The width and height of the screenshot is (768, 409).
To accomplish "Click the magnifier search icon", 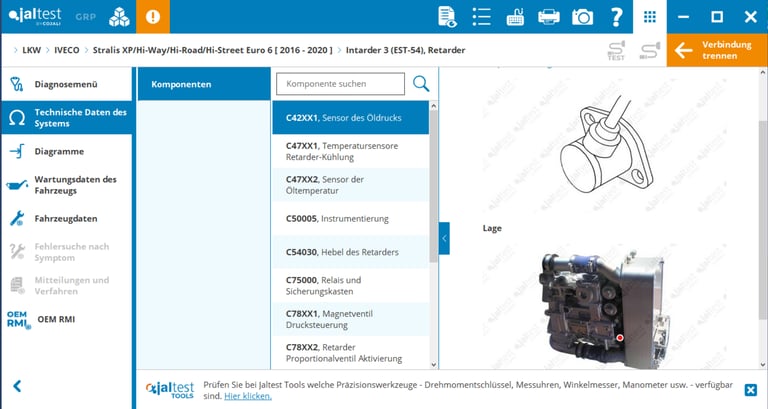I will click(421, 84).
